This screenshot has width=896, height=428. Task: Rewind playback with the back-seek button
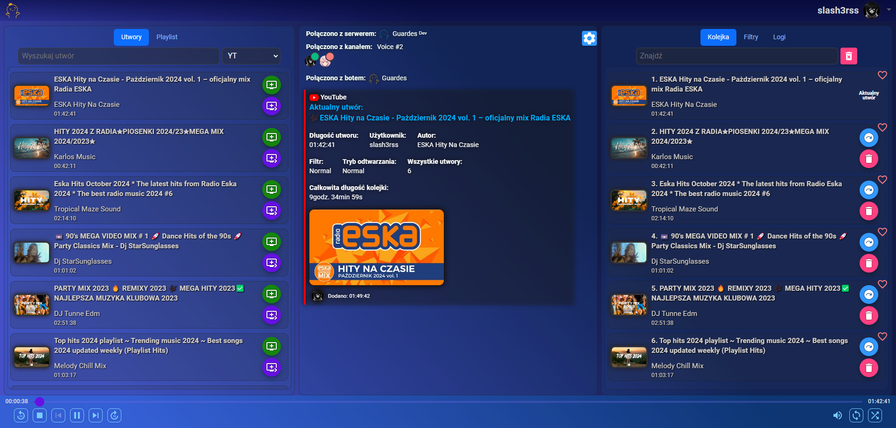point(21,415)
